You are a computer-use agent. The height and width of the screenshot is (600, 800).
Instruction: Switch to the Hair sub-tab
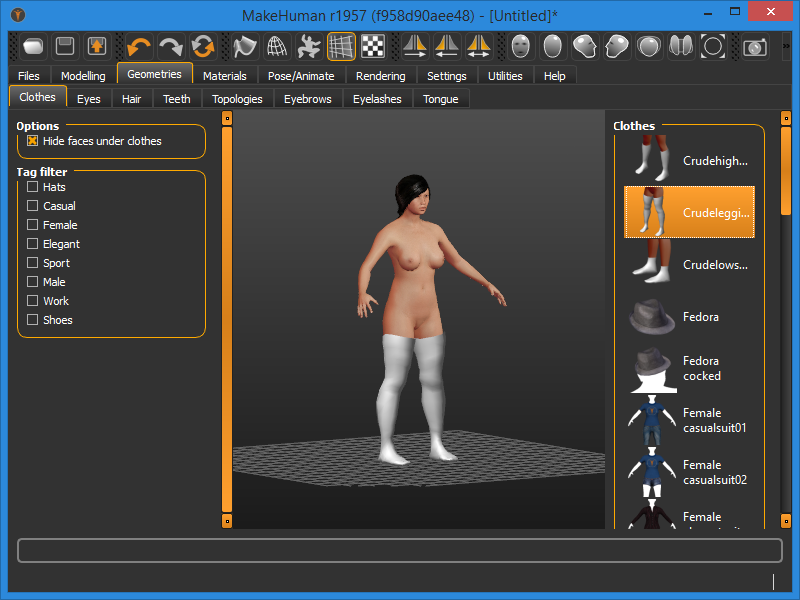pos(131,99)
